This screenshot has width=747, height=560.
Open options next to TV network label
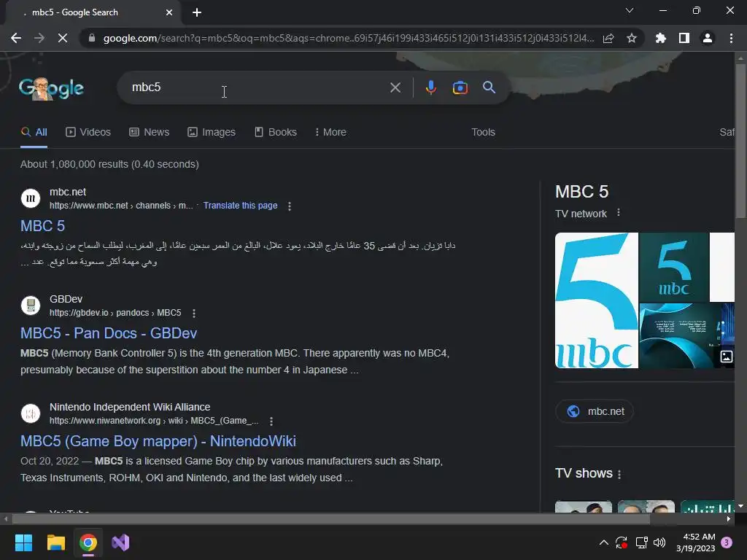(x=619, y=213)
